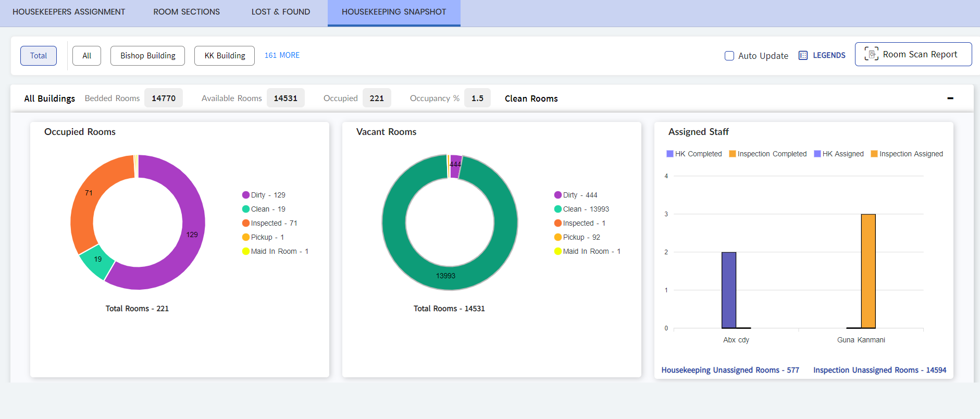Click Guna Kanmani's orange inspection bar
Viewport: 980px width, 419px height.
point(868,271)
